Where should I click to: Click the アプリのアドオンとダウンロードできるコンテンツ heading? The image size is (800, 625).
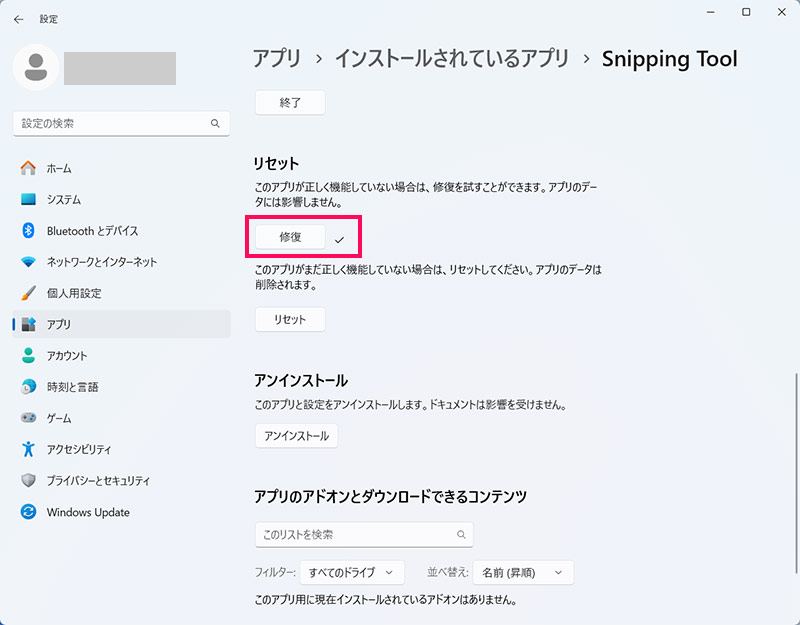[390, 496]
